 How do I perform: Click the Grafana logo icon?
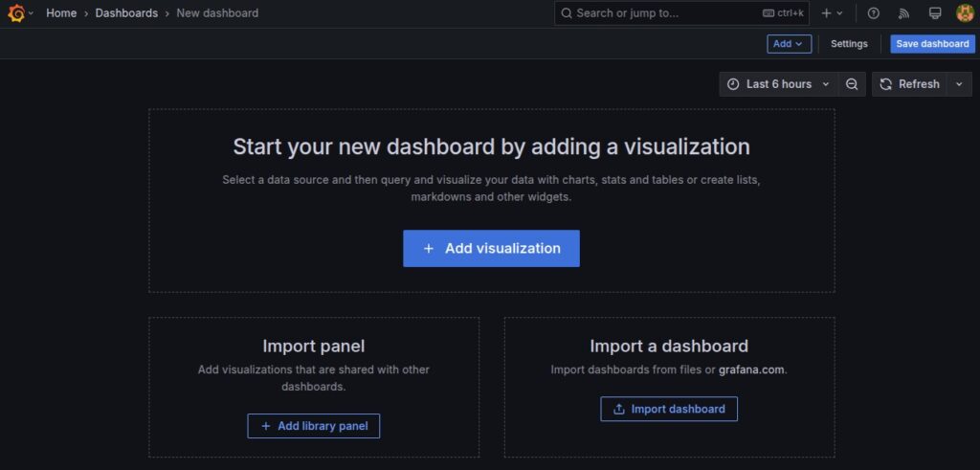click(x=15, y=13)
